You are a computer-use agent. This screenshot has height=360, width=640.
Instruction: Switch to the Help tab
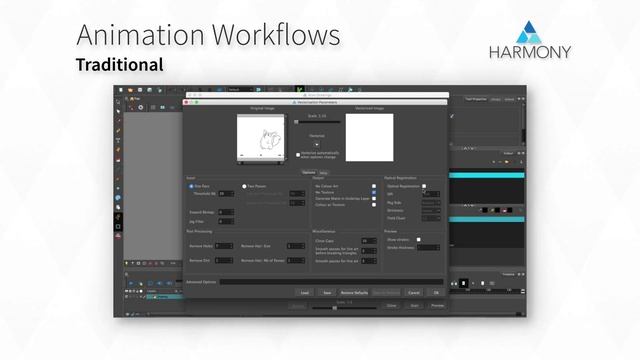323,173
